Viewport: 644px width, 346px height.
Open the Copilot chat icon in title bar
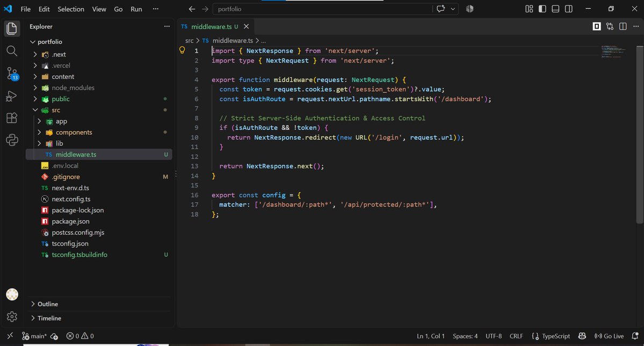[x=440, y=9]
